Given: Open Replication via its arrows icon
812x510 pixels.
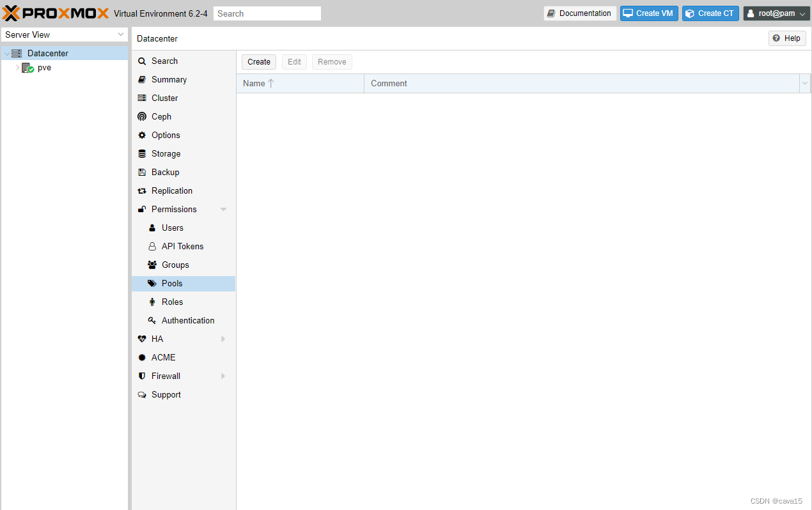Looking at the screenshot, I should [x=142, y=191].
